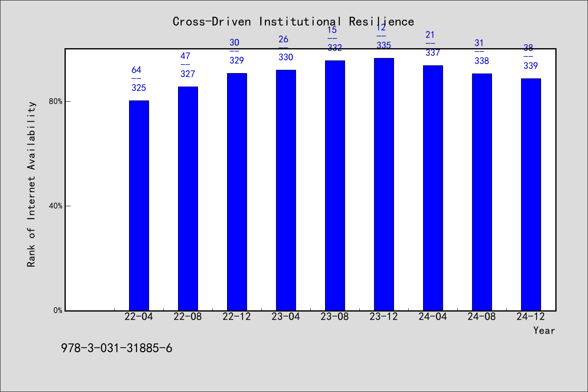Click the data label value 330
This screenshot has width=588, height=392.
click(286, 57)
